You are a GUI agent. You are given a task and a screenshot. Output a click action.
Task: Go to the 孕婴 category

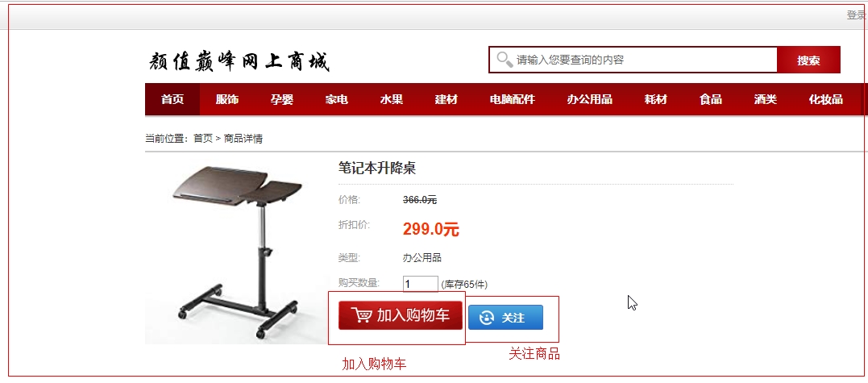tap(282, 100)
